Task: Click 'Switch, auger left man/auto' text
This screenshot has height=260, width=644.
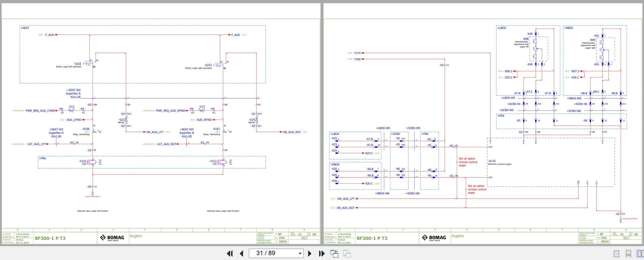Action: [x=68, y=67]
